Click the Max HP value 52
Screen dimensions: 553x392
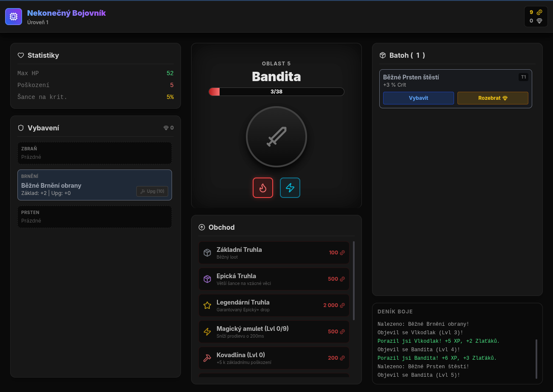[170, 73]
